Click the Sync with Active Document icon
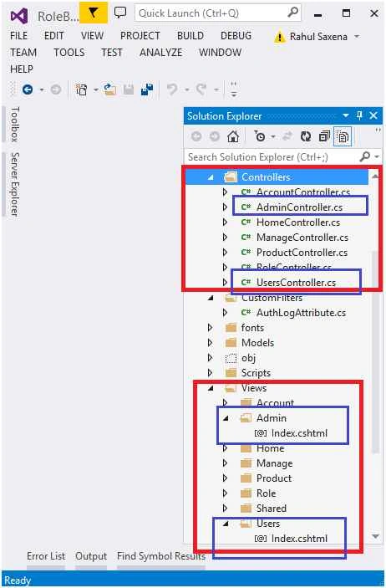Viewport: 386px width, 588px height. (287, 136)
